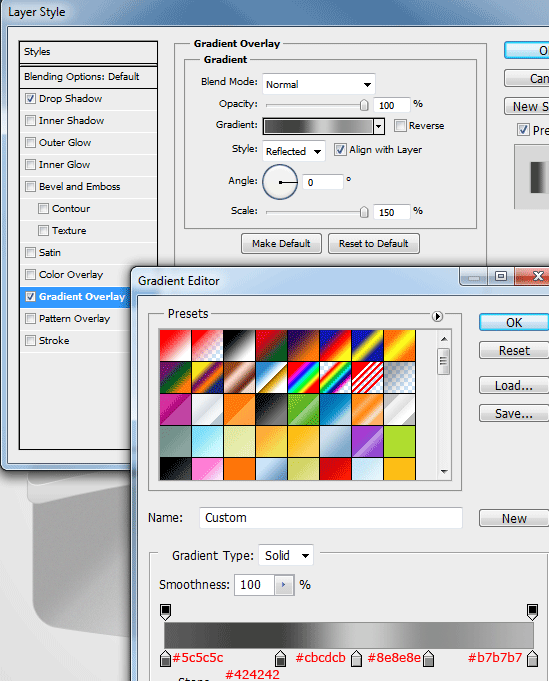549x681 pixels.
Task: Select the transparent checkerboard gradient preset
Action: (399, 377)
